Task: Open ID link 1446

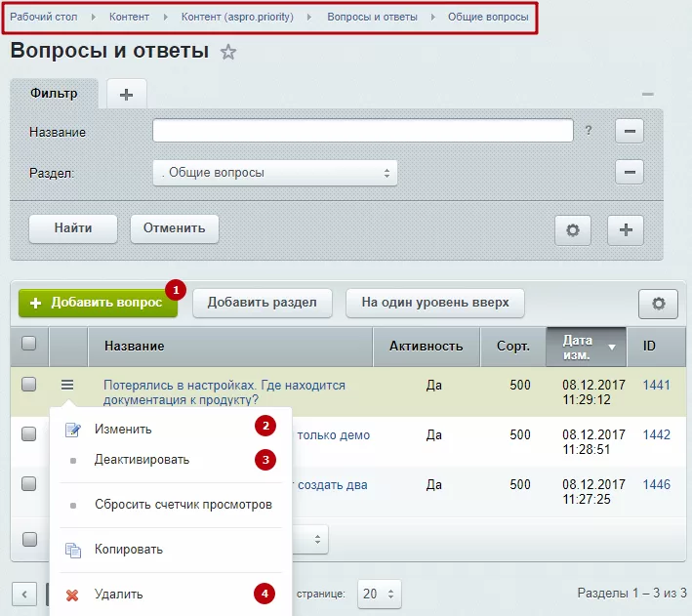Action: click(x=656, y=485)
